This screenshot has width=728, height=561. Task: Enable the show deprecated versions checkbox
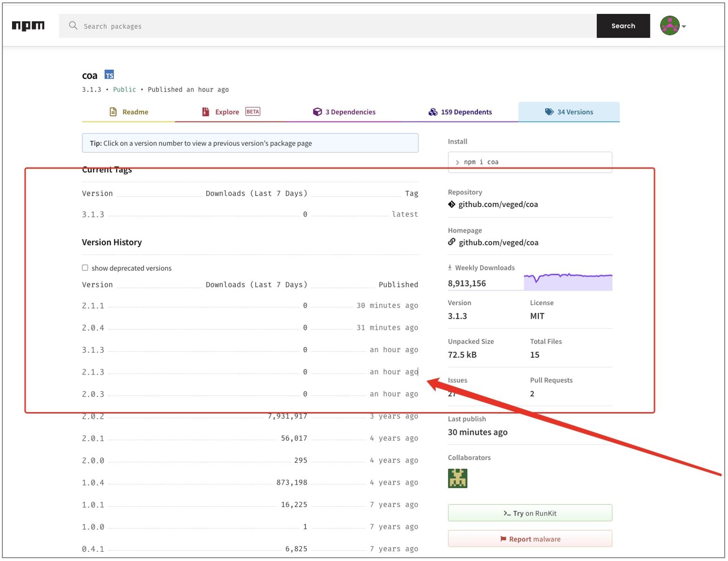[x=85, y=267]
